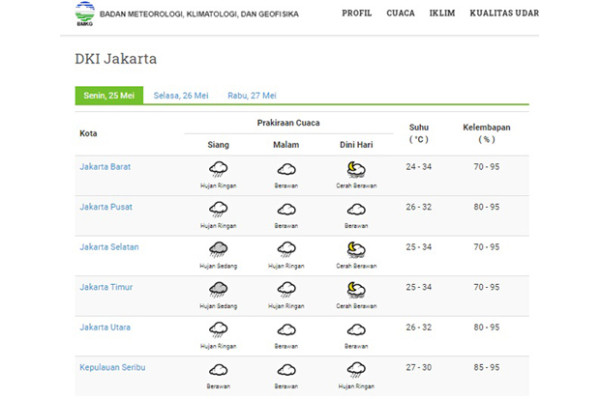
Task: Click Kepulauan Seribu Siang cloud icon
Action: [x=218, y=370]
